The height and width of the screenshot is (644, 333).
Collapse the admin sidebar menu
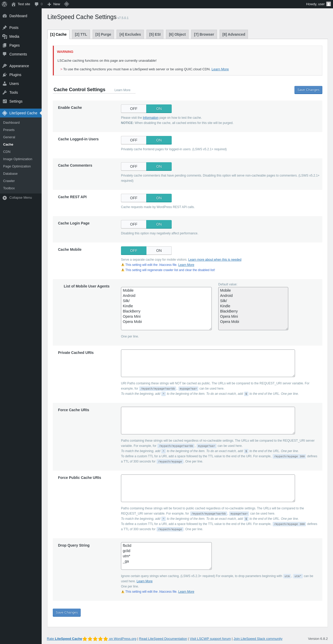coord(21,198)
